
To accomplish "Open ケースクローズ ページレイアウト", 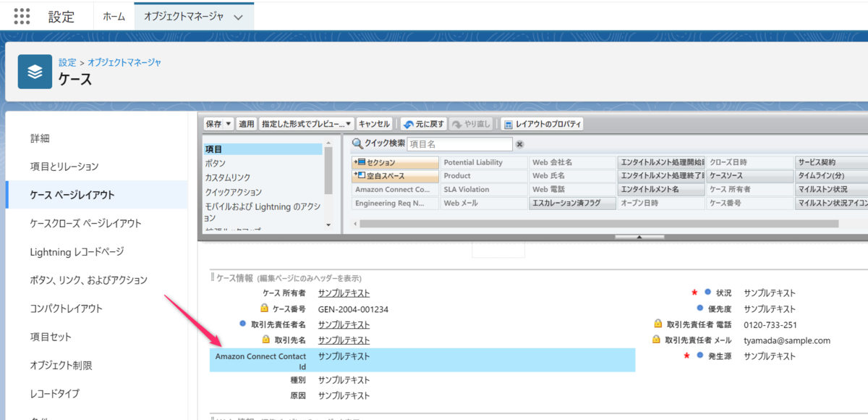I will coord(85,223).
